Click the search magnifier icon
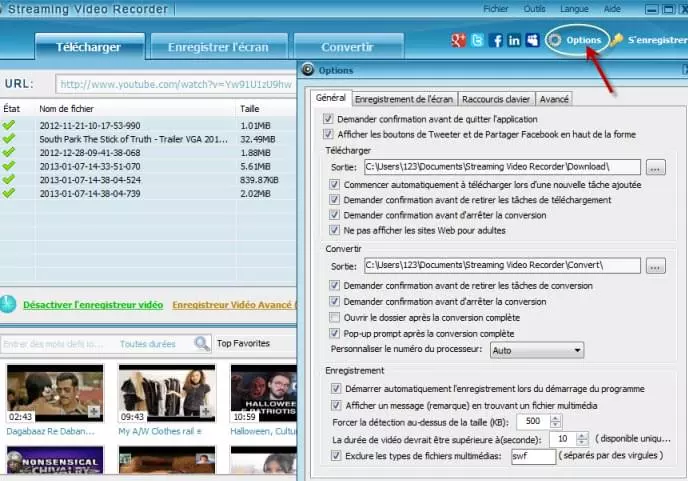The width and height of the screenshot is (688, 481). tap(202, 344)
